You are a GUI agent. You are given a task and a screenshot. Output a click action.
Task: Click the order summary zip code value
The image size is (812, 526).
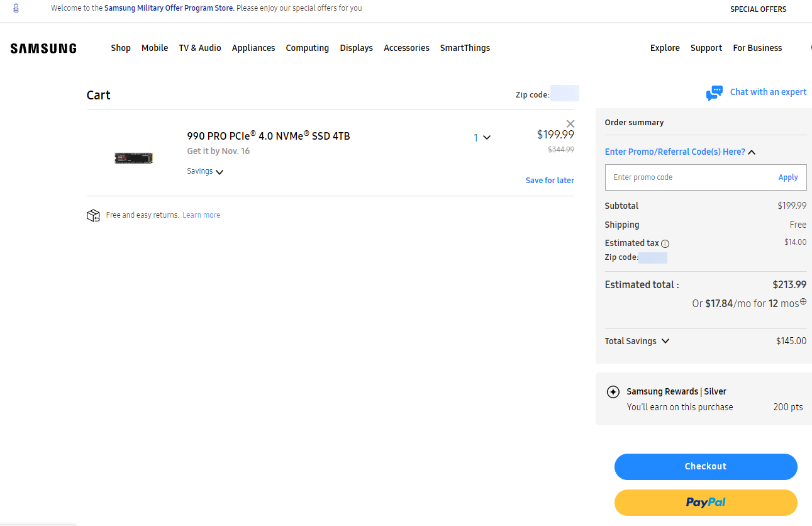(x=653, y=258)
